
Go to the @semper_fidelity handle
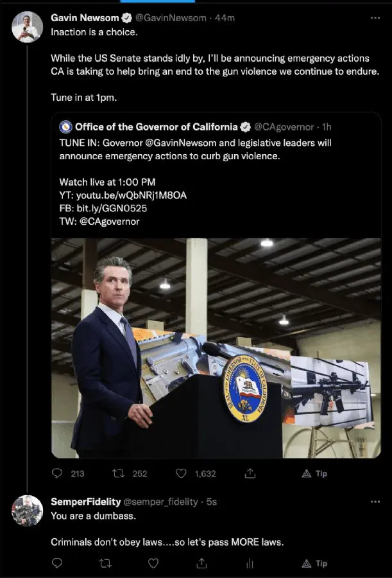(160, 502)
